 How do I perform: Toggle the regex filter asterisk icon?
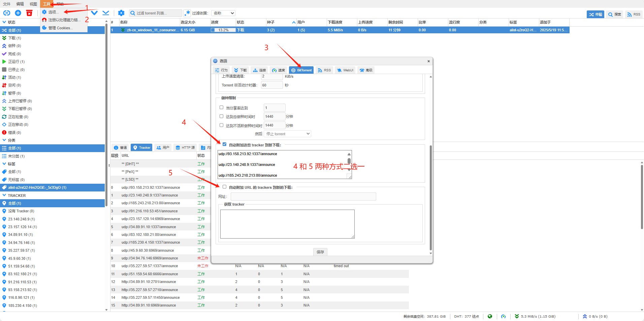pyautogui.click(x=187, y=13)
